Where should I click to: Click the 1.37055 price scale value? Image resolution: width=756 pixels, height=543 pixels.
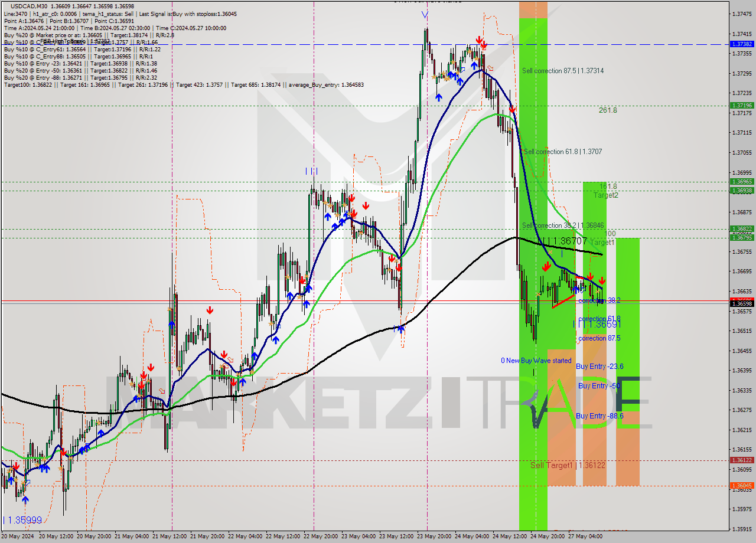click(x=742, y=152)
